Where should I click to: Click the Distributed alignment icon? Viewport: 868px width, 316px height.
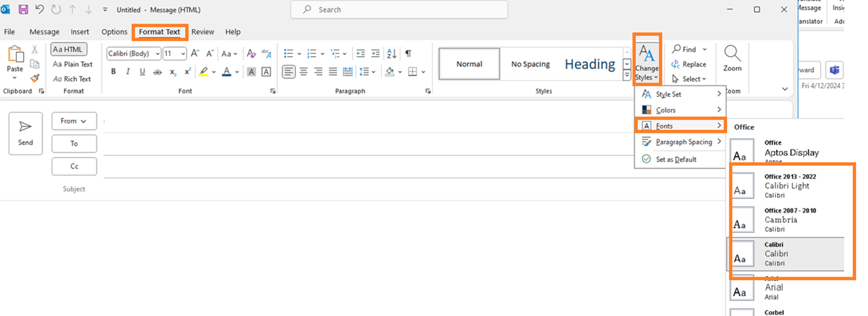[348, 71]
